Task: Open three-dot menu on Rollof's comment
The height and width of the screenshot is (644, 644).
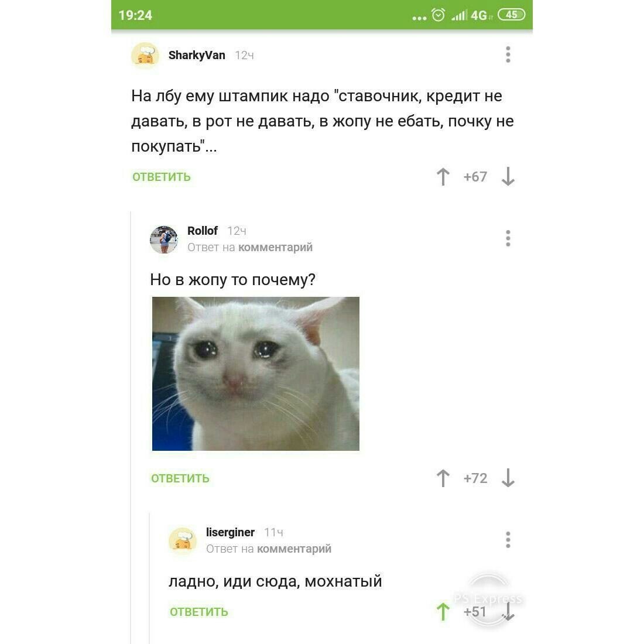Action: click(508, 238)
